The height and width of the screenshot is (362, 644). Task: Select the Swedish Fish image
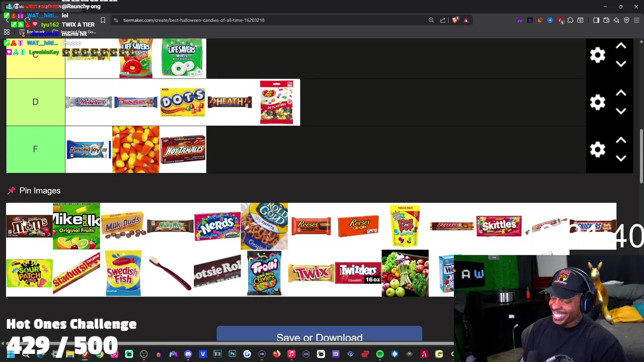tap(123, 273)
